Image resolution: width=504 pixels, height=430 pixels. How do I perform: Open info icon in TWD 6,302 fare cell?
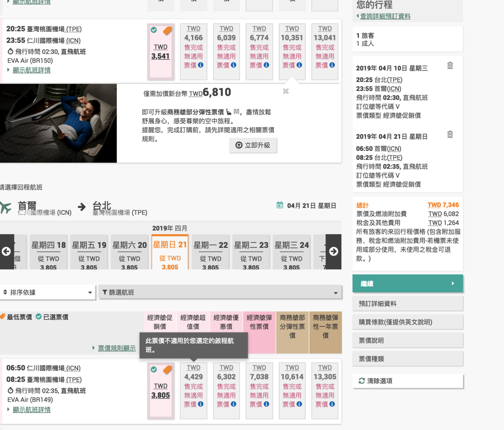coord(234,404)
